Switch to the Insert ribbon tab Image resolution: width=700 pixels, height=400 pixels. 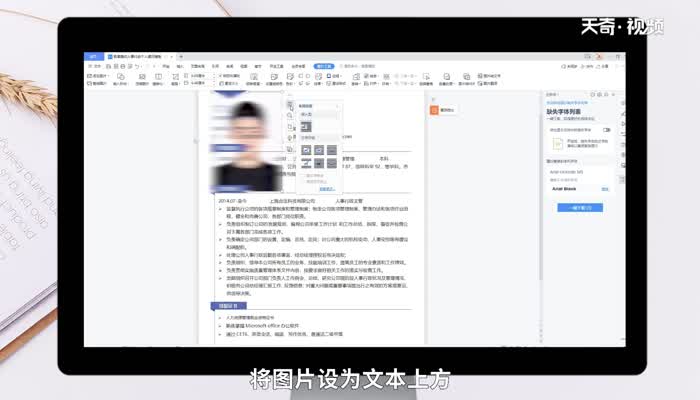click(x=180, y=66)
